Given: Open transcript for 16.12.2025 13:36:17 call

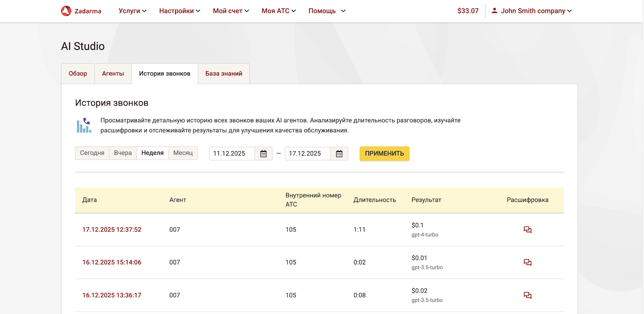Looking at the screenshot, I should 527,295.
